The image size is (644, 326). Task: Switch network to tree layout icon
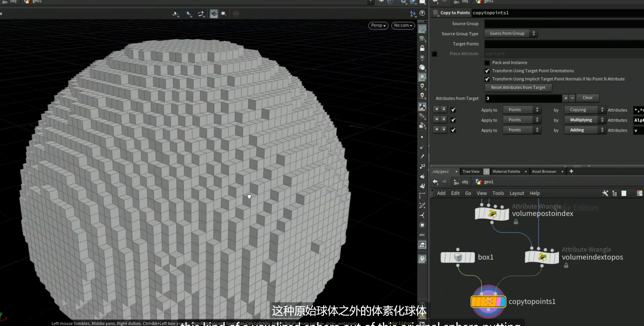click(614, 193)
